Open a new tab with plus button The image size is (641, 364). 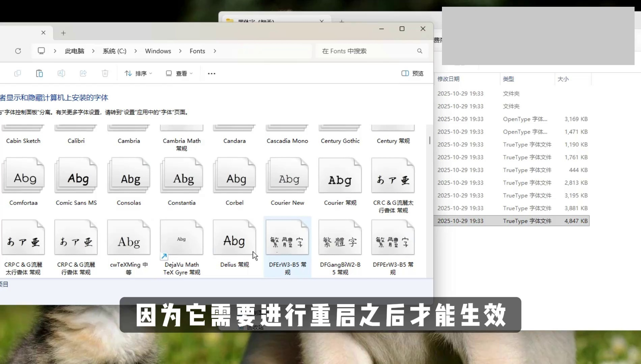coord(63,33)
